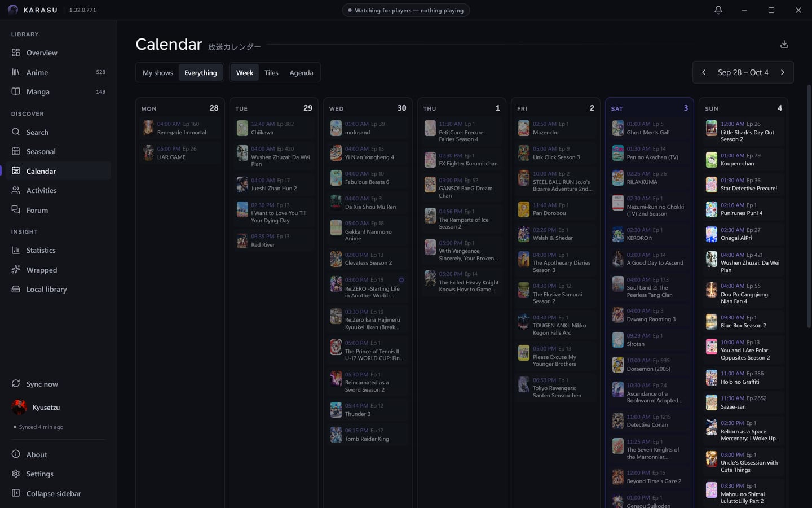Open the Manga library
This screenshot has width=812, height=508.
pyautogui.click(x=58, y=91)
